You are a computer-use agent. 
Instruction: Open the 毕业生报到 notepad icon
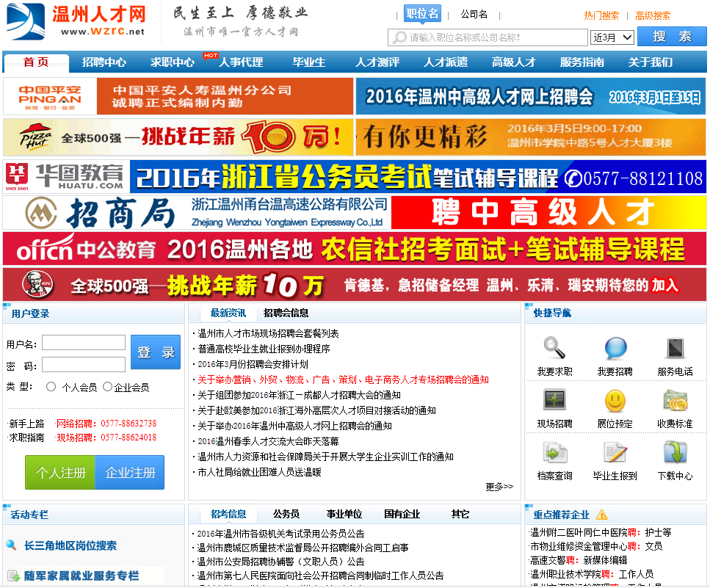click(x=615, y=453)
